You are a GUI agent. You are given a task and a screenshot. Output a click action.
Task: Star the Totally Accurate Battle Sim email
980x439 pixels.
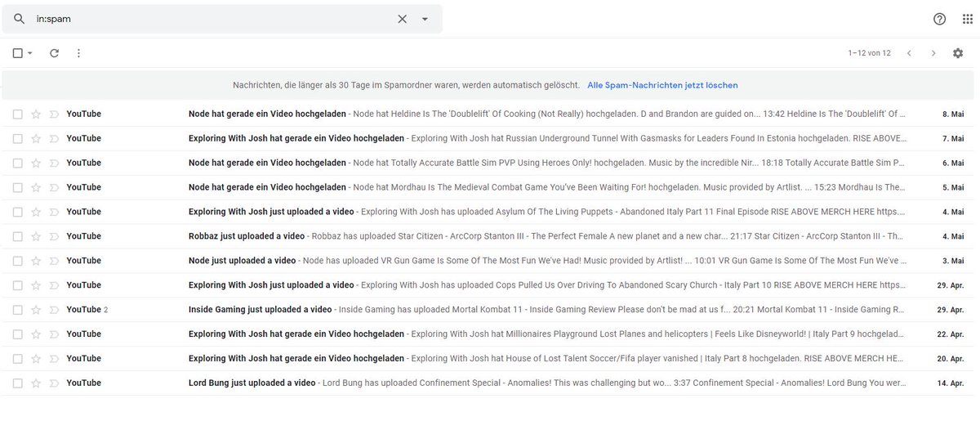pos(36,163)
